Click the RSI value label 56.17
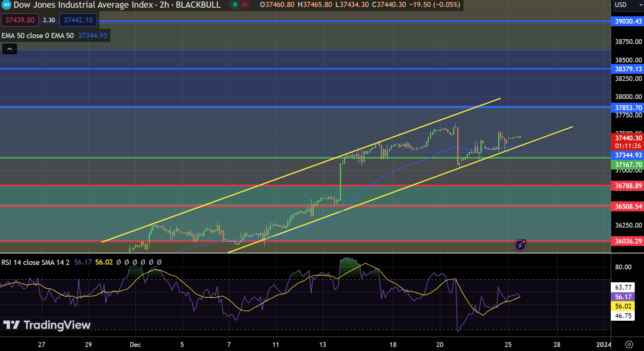Screen dimensions: 644x351 click(x=623, y=297)
